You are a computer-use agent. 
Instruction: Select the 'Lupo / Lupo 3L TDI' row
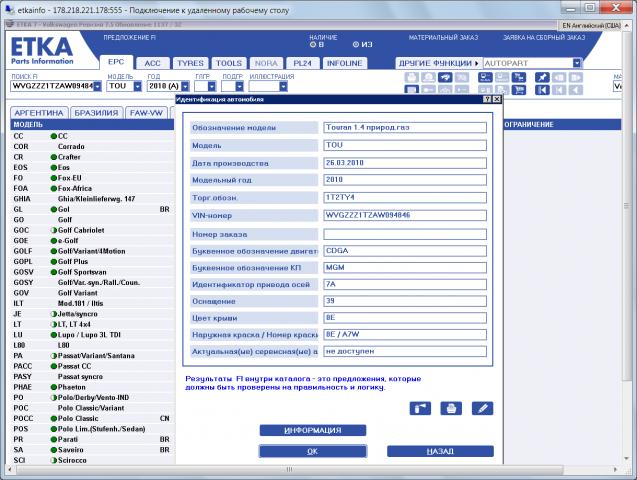coord(93,335)
